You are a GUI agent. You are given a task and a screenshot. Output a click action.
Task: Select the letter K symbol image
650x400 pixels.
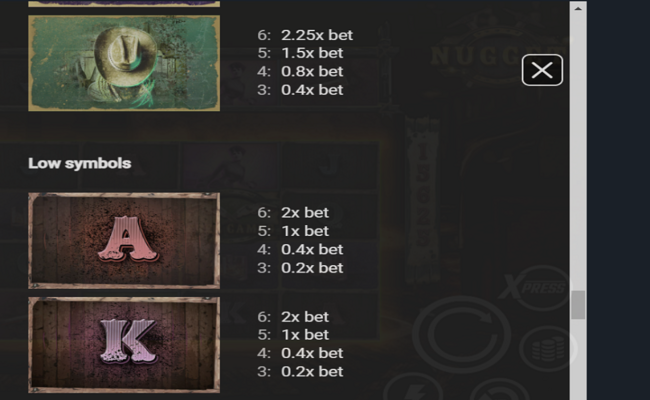tap(124, 344)
